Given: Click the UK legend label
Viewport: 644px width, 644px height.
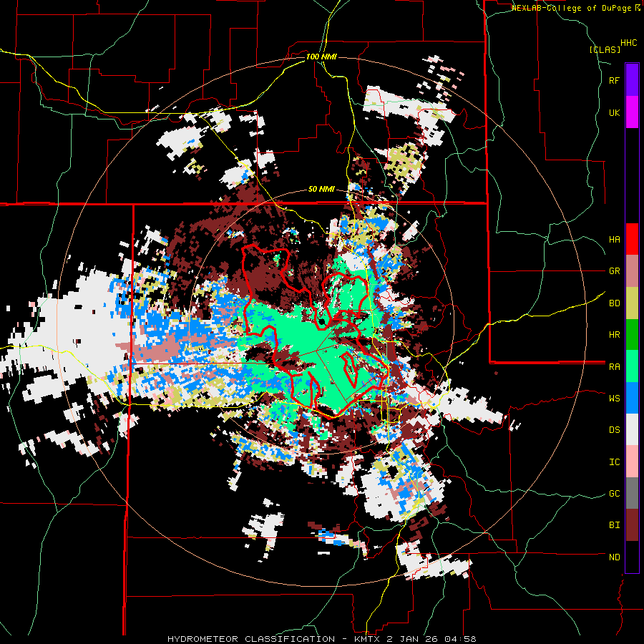Looking at the screenshot, I should [614, 112].
